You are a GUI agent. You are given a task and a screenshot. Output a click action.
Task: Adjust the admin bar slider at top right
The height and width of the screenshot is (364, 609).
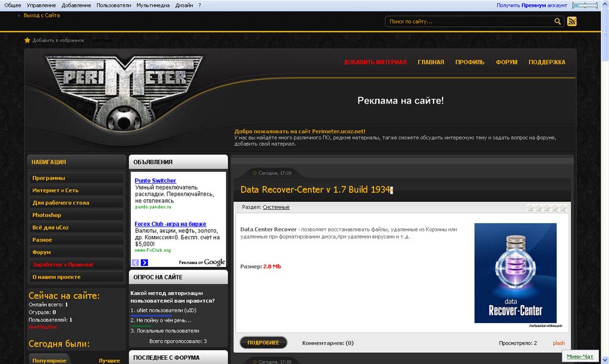click(585, 5)
